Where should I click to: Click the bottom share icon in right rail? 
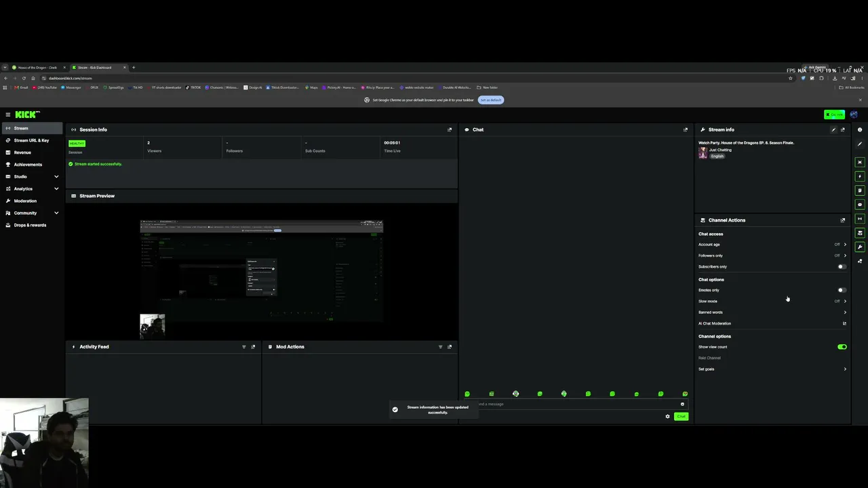(x=860, y=261)
